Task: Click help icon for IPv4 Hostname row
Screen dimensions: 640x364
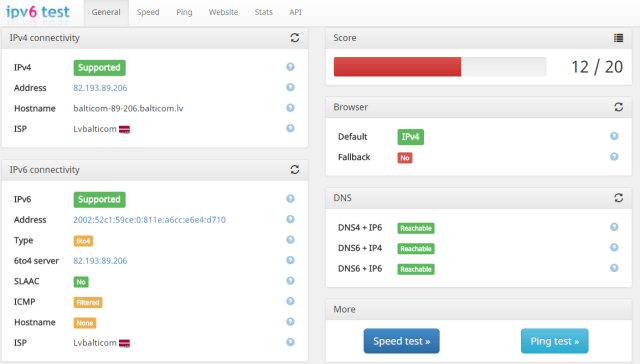Action: [x=290, y=108]
